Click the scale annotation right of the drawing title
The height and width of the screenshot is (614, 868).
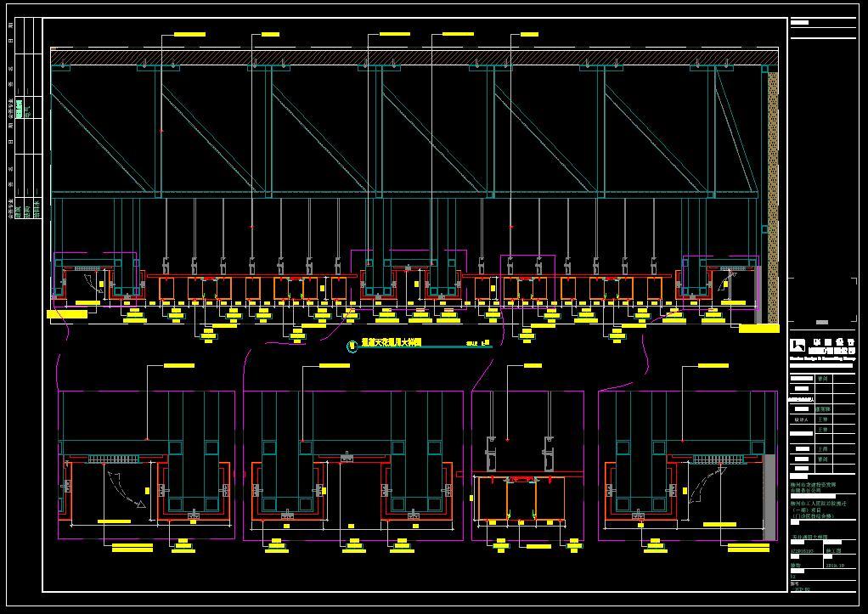pos(478,343)
